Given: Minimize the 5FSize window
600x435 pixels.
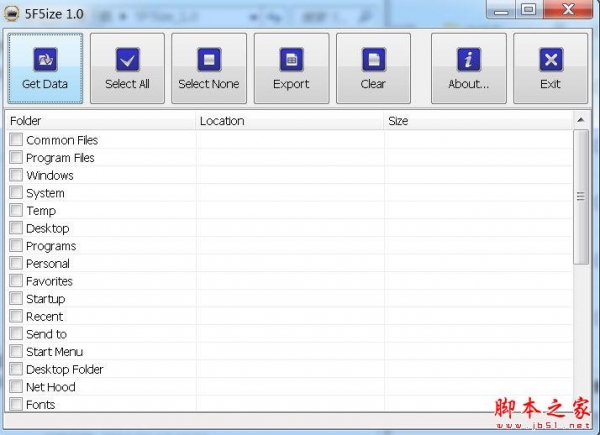Looking at the screenshot, I should (501, 9).
